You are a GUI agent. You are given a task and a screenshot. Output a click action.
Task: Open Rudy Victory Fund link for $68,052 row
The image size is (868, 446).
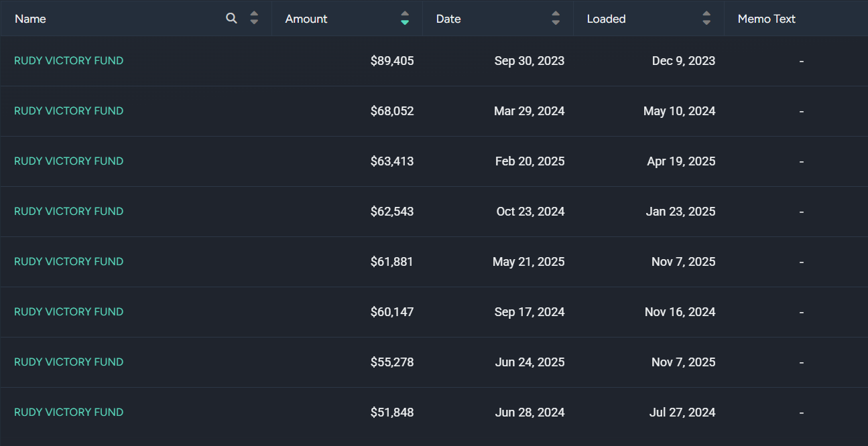pos(69,111)
